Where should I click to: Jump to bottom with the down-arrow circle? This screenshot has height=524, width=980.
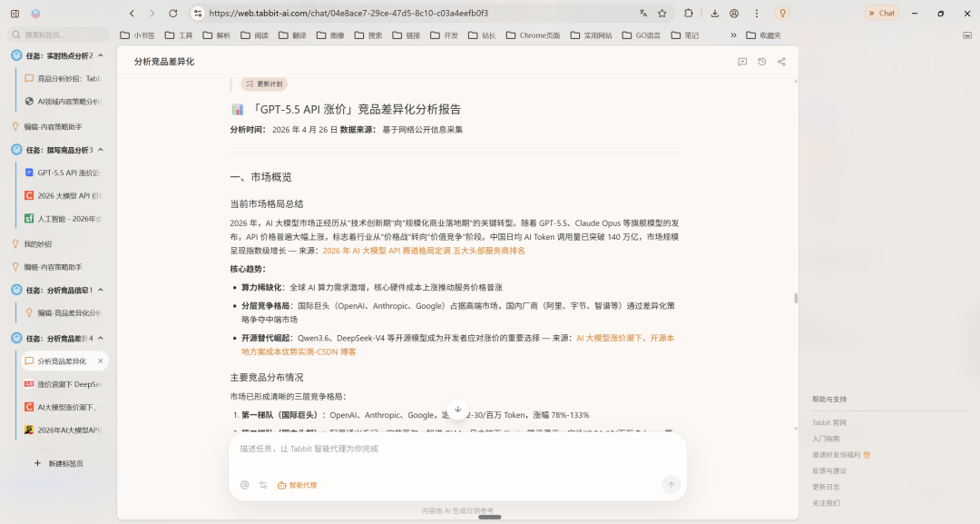(x=457, y=410)
